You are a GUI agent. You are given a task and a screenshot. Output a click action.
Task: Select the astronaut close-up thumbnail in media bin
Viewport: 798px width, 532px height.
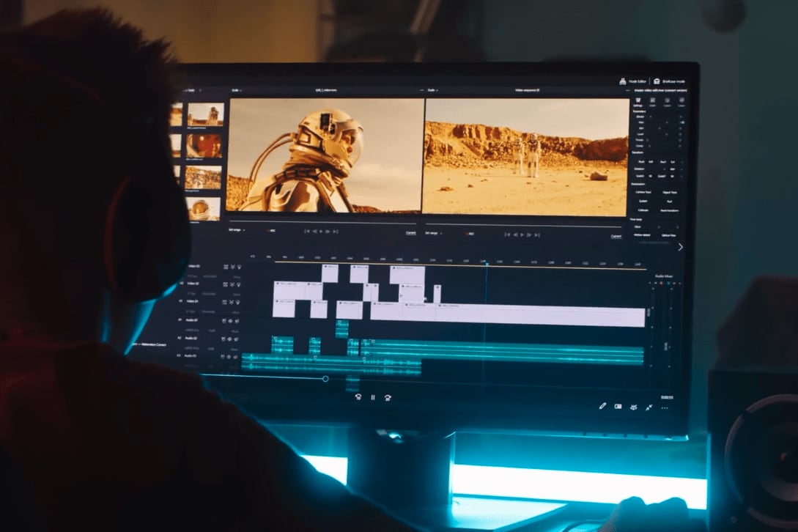[203, 209]
